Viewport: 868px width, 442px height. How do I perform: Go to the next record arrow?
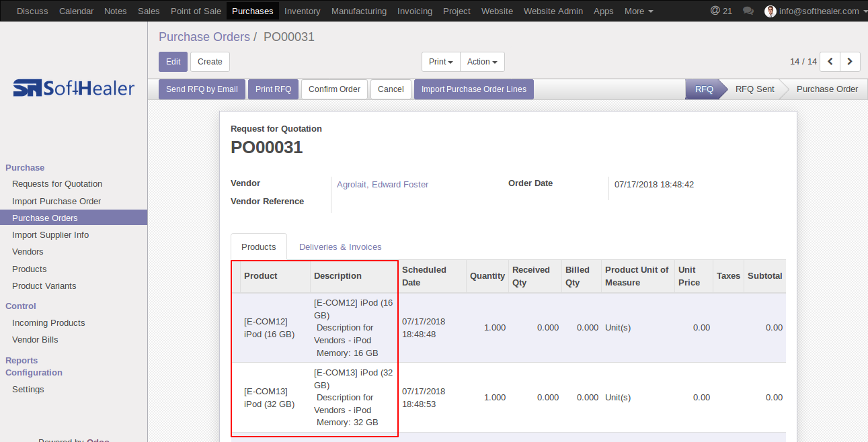point(851,62)
